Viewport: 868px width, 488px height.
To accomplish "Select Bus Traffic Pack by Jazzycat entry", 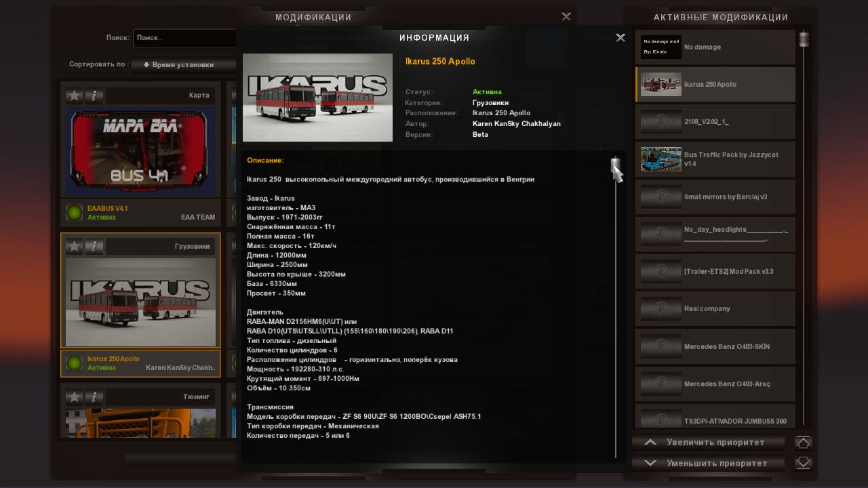I will pyautogui.click(x=715, y=159).
